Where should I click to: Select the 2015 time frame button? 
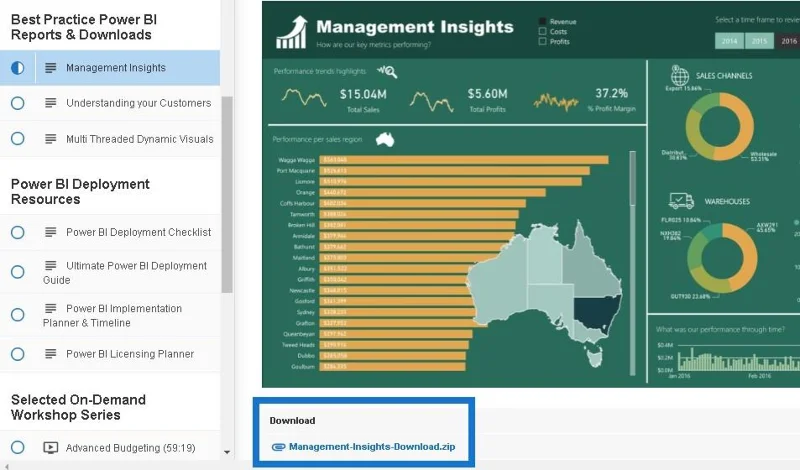(759, 41)
